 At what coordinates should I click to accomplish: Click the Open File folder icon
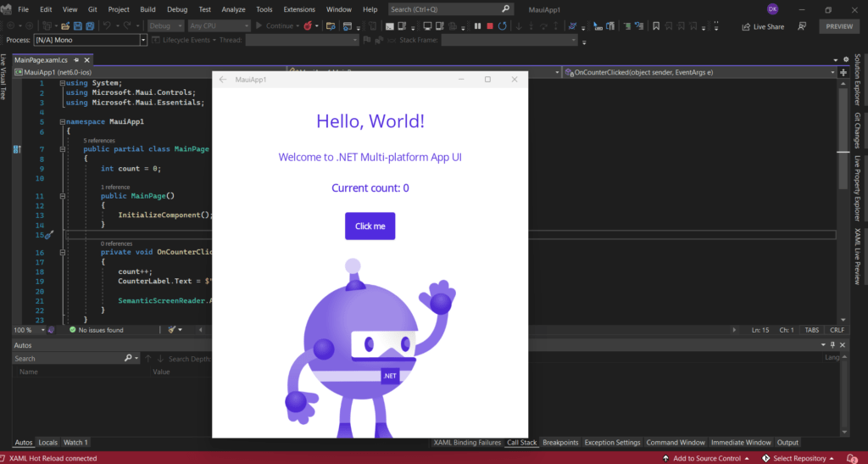coord(65,26)
